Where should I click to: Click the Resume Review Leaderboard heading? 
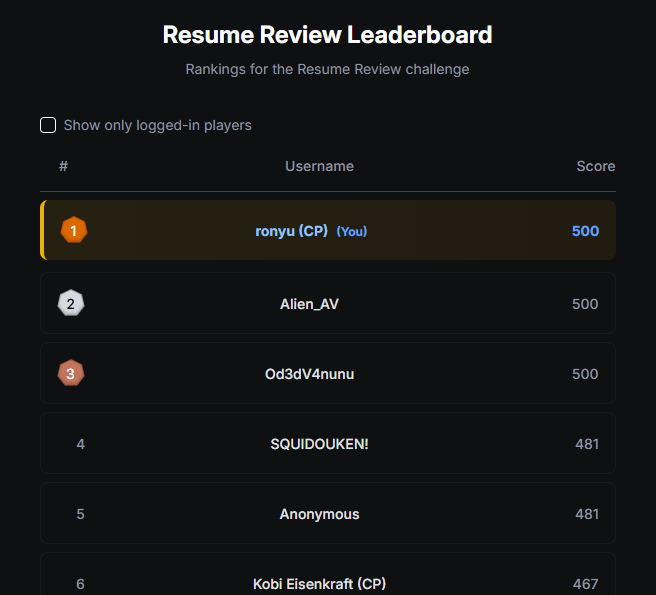point(327,34)
